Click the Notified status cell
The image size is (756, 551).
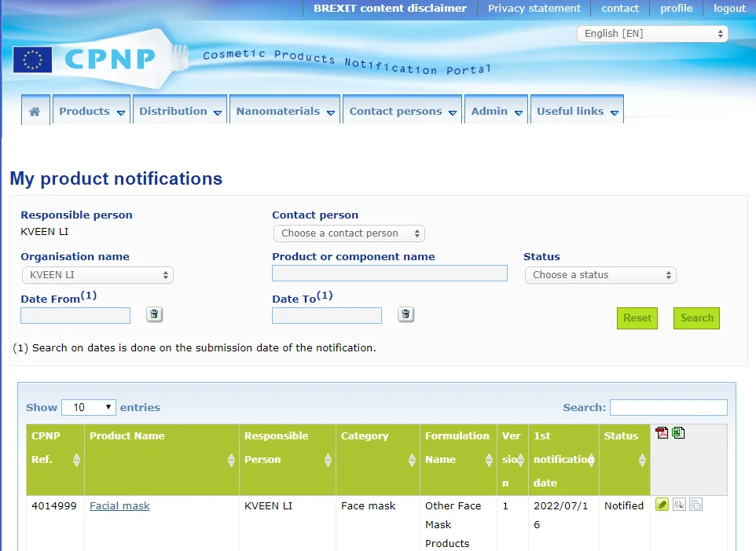pyautogui.click(x=624, y=505)
